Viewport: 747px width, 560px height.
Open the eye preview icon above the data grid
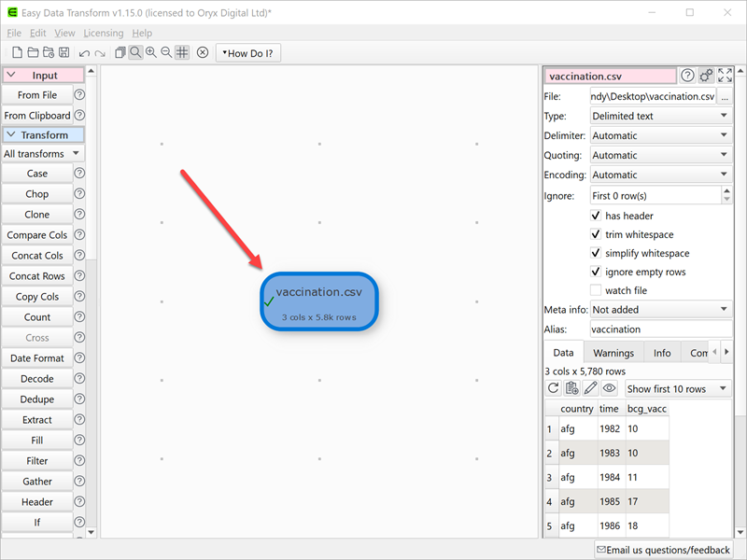610,387
